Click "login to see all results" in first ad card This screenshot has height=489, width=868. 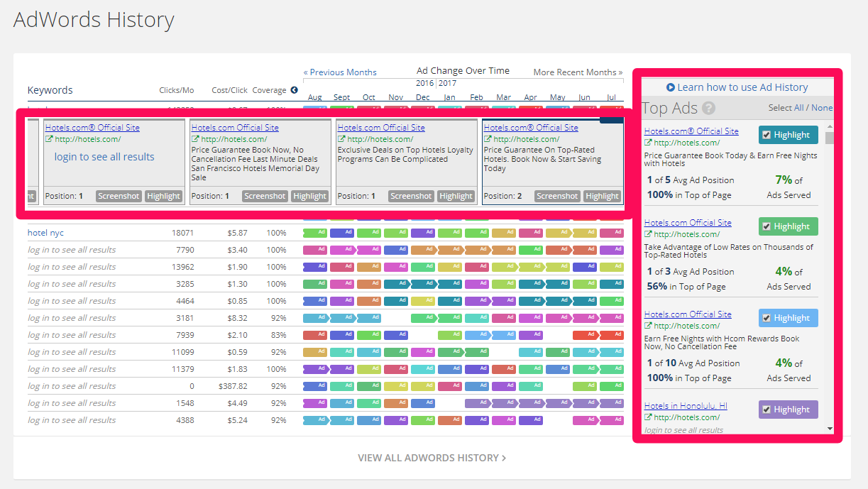104,157
